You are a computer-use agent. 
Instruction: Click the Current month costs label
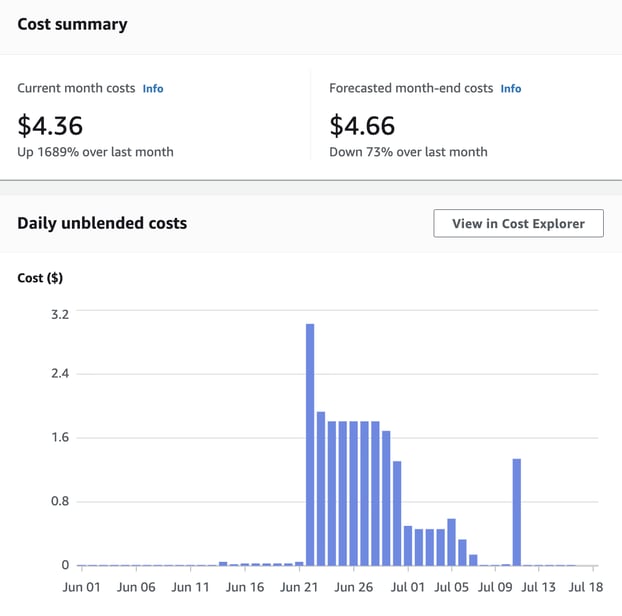pos(76,88)
